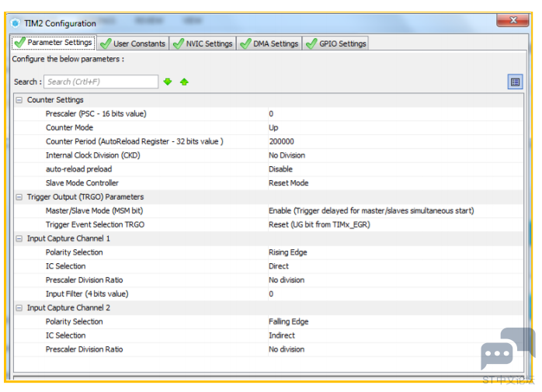Click the Counter Settings group heading
The height and width of the screenshot is (392, 542).
(55, 100)
